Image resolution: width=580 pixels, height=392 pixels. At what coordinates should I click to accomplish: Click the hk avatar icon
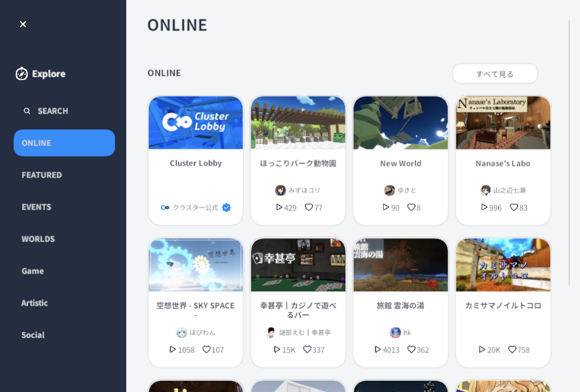tap(396, 332)
